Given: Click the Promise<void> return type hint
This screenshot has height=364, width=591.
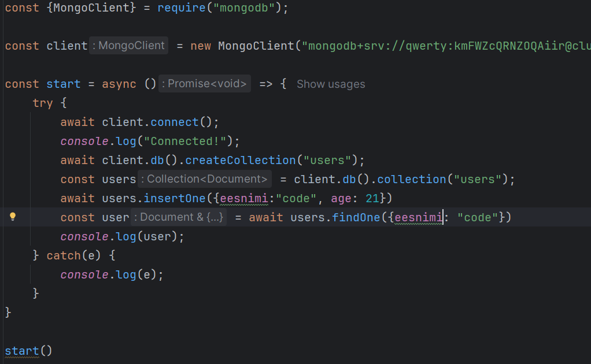Looking at the screenshot, I should [x=205, y=84].
